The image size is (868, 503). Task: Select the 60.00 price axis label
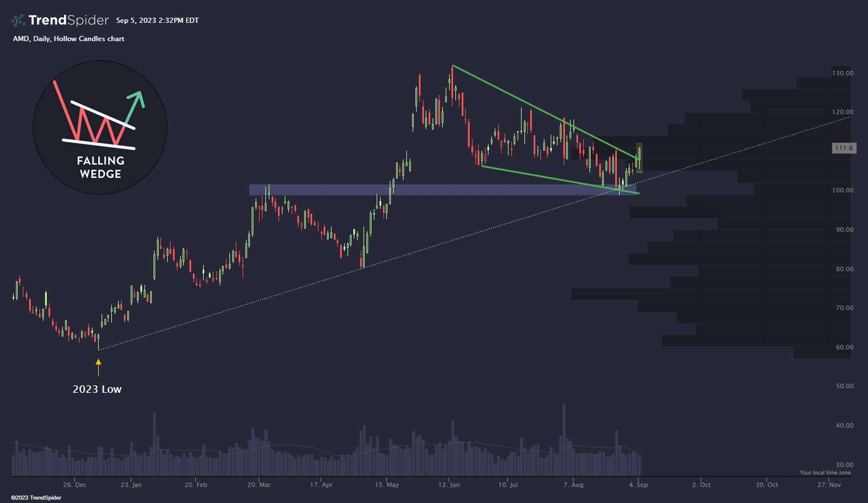point(844,347)
